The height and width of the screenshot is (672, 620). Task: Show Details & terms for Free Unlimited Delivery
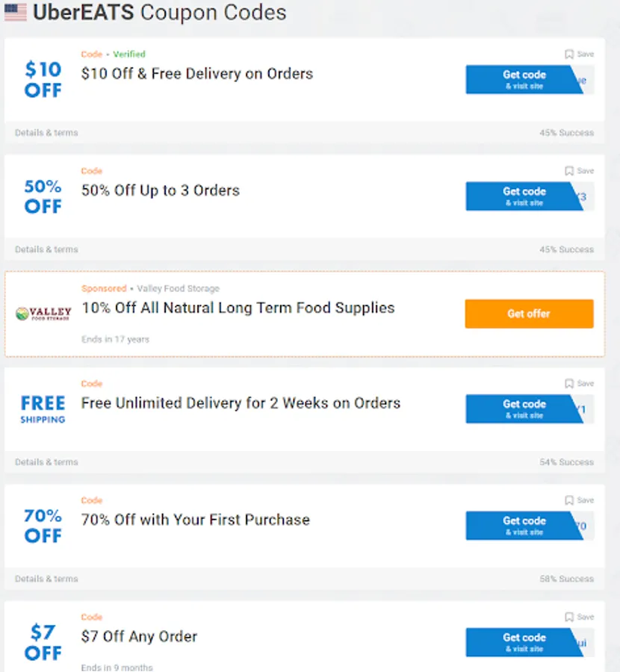[46, 462]
